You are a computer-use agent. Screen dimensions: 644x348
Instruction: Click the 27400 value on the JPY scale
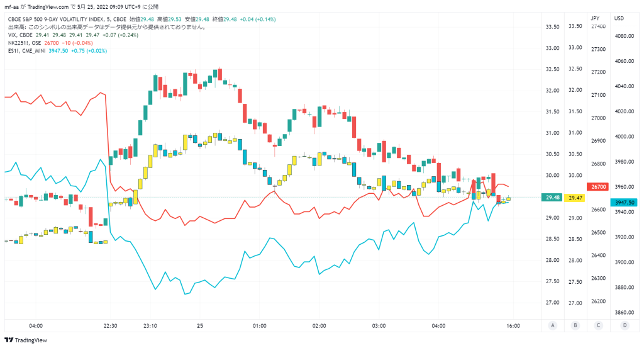pyautogui.click(x=598, y=26)
